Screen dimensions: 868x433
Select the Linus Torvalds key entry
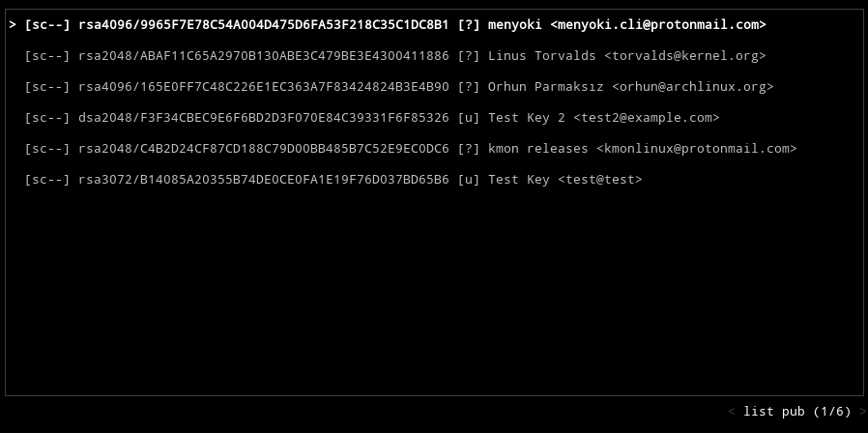[x=395, y=55]
